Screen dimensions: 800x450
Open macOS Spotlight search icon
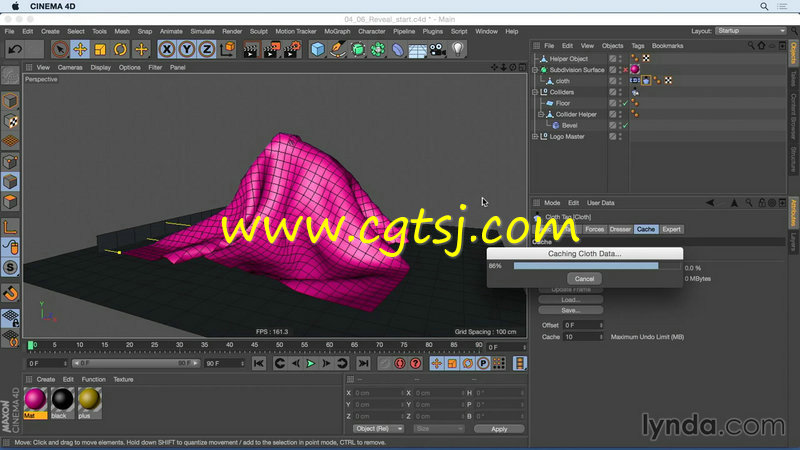[x=764, y=6]
